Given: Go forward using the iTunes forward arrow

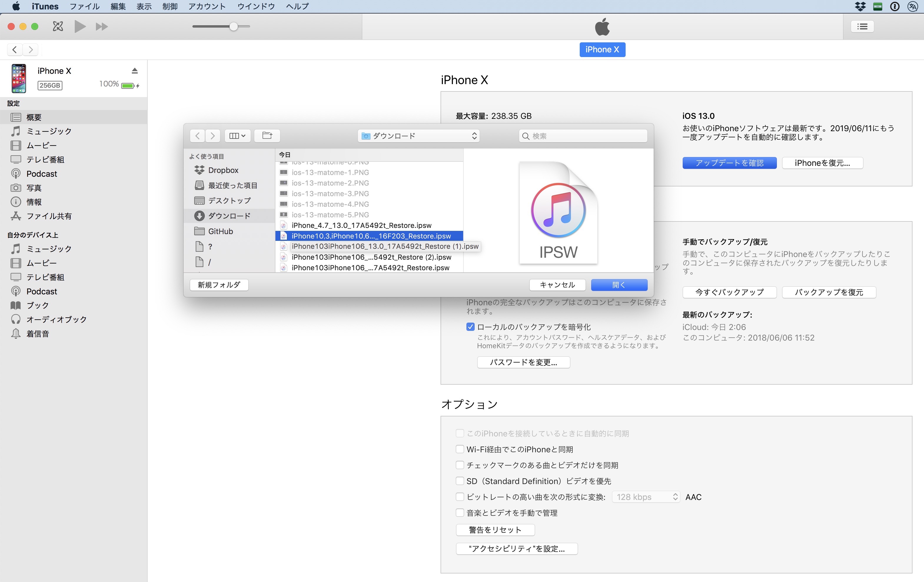Looking at the screenshot, I should point(31,49).
